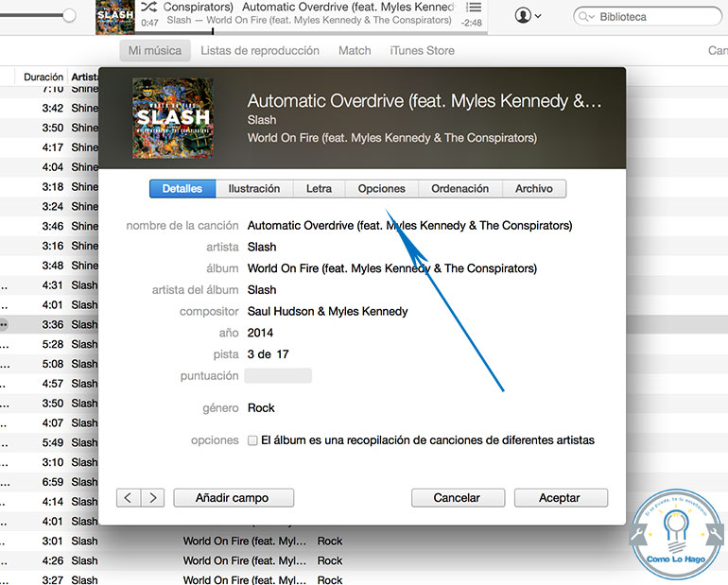Open the Letra tab

(x=319, y=189)
